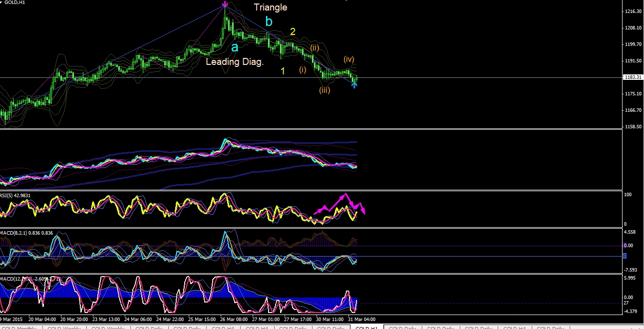Click the MACD(8,2,1) scale value 4.558

coord(631,233)
